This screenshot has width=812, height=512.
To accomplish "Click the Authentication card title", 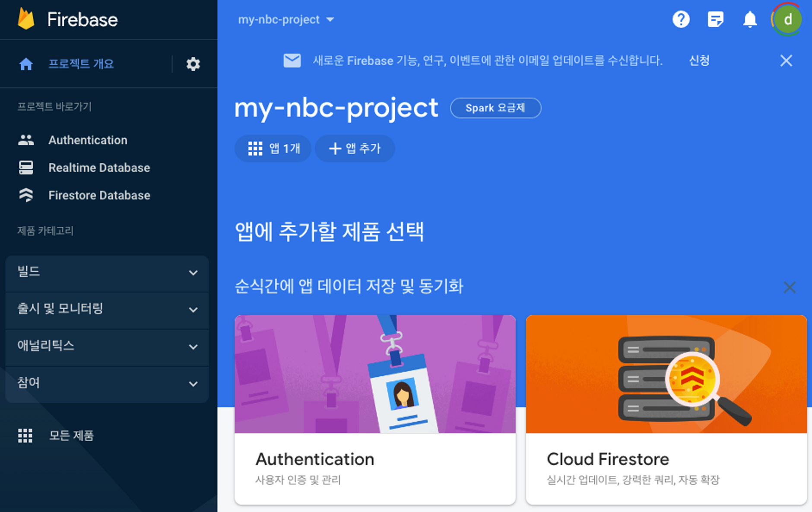I will 315,459.
